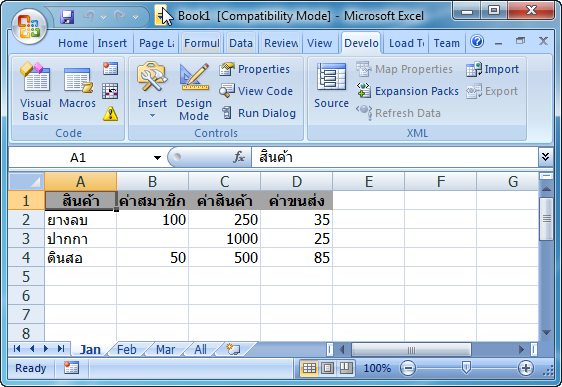Open the Office Button menu
Image resolution: width=562 pixels, height=387 pixels.
(29, 27)
